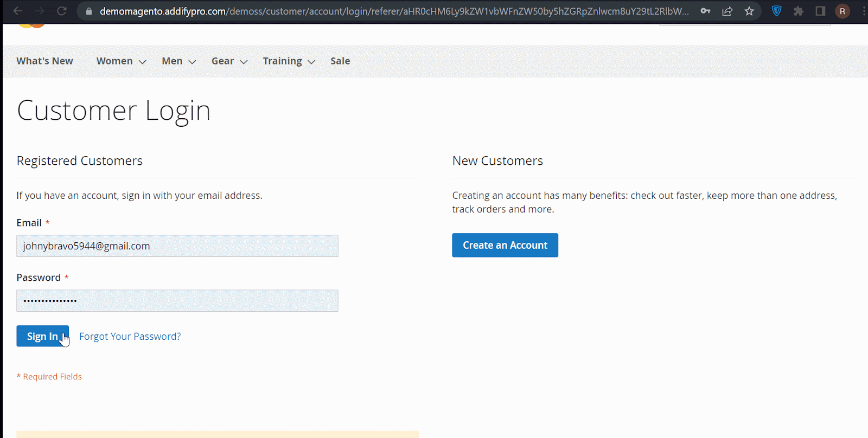Click the Sign In button
Image resolution: width=868 pixels, height=438 pixels.
(x=42, y=336)
